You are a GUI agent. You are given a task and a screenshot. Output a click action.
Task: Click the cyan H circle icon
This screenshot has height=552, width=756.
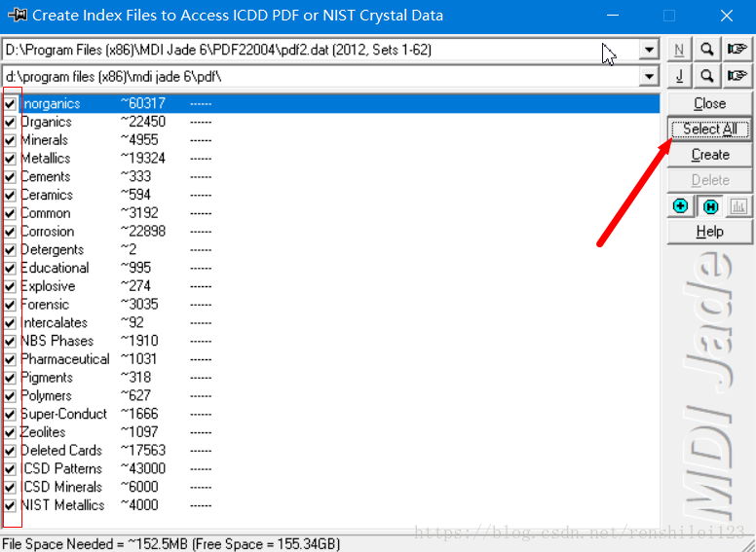point(710,207)
